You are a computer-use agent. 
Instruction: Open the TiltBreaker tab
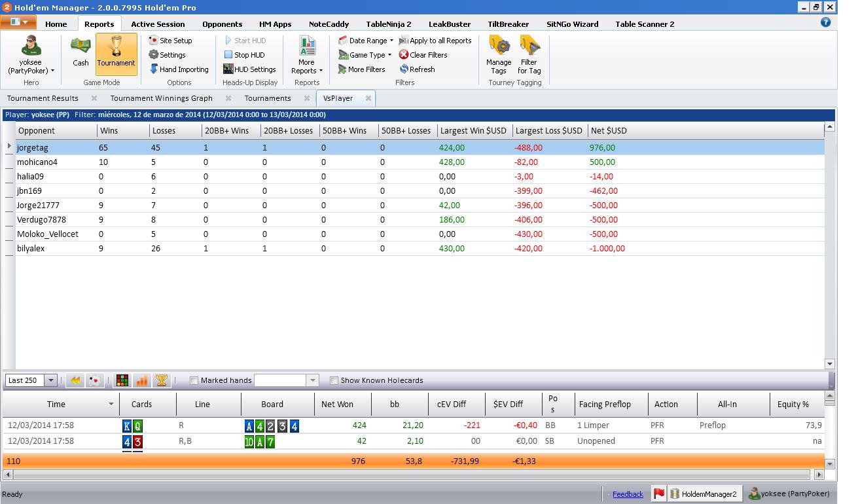point(509,24)
